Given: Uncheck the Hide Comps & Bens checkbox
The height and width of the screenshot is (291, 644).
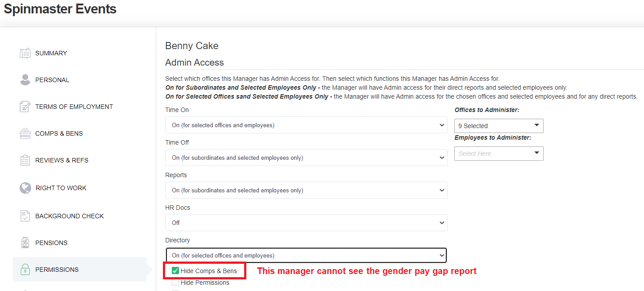Looking at the screenshot, I should 175,271.
